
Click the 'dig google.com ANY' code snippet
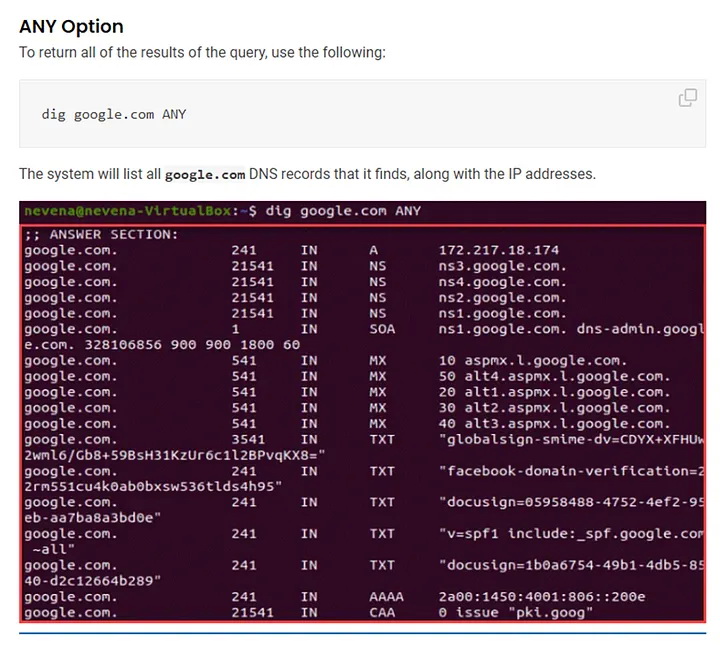pos(113,114)
